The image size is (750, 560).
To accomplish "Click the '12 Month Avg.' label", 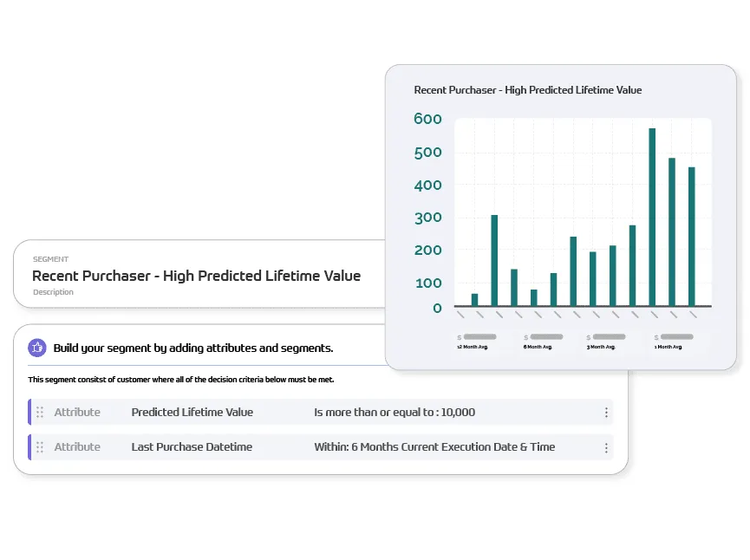I will click(x=472, y=347).
